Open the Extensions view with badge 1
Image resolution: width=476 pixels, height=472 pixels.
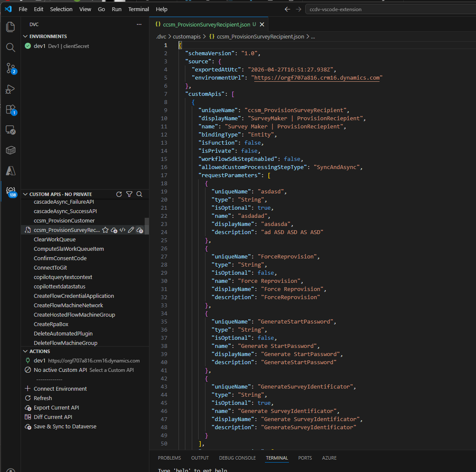(x=11, y=110)
